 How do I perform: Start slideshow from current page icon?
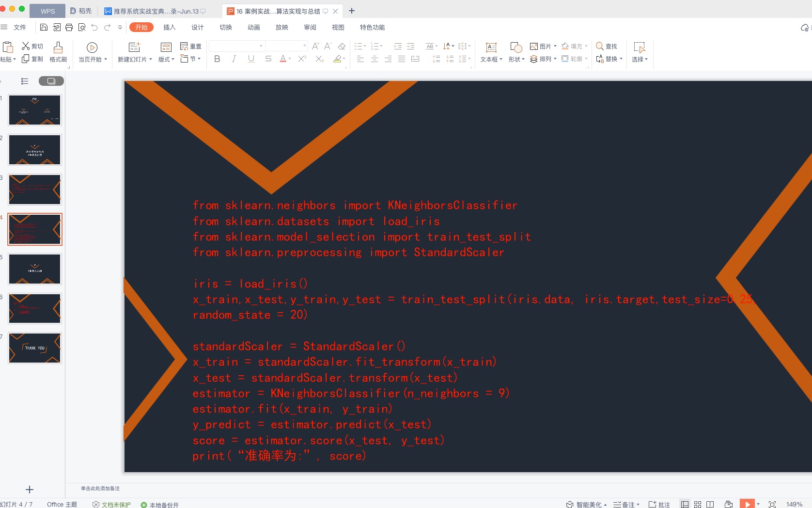tap(92, 47)
